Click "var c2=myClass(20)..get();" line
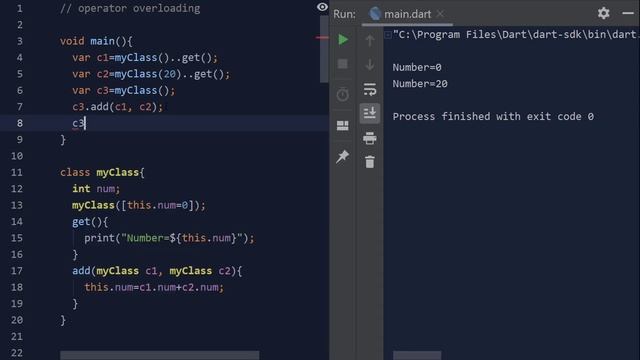Image resolution: width=640 pixels, height=360 pixels. [x=151, y=74]
